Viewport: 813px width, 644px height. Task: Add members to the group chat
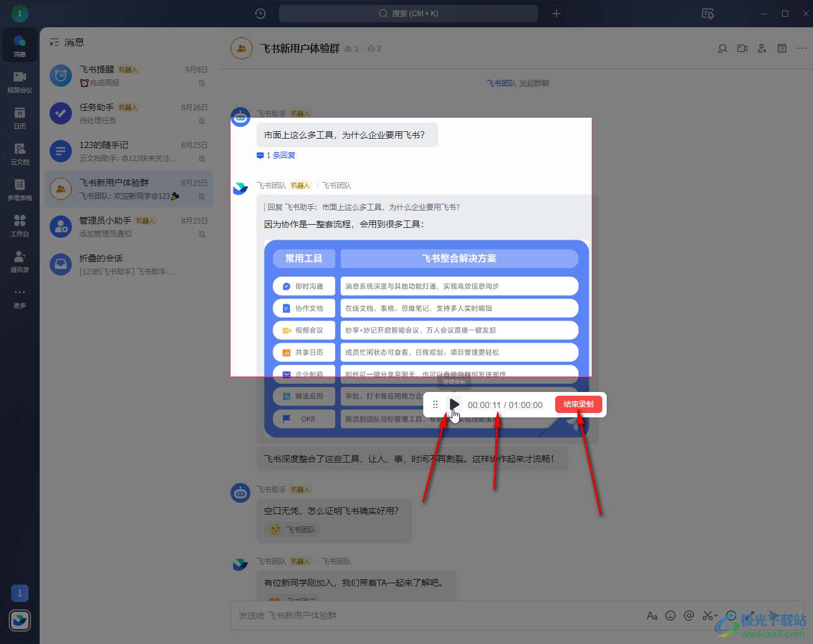[762, 48]
